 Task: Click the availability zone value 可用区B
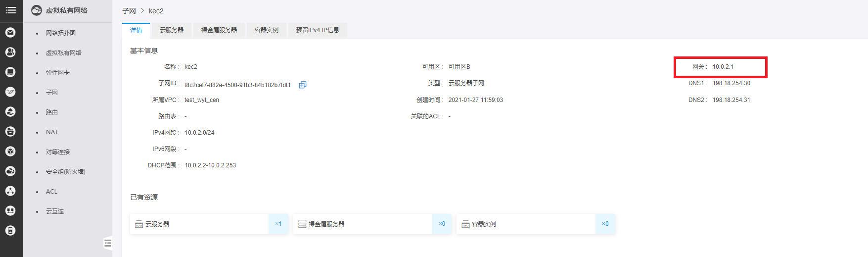tap(459, 67)
